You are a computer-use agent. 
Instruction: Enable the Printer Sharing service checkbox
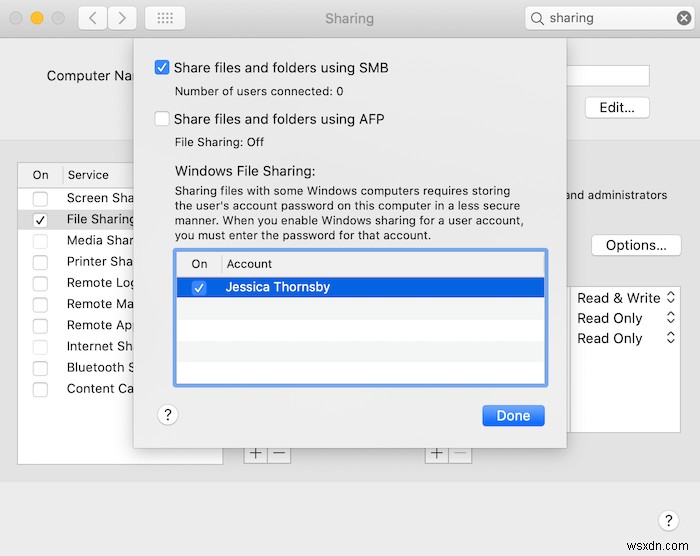40,262
